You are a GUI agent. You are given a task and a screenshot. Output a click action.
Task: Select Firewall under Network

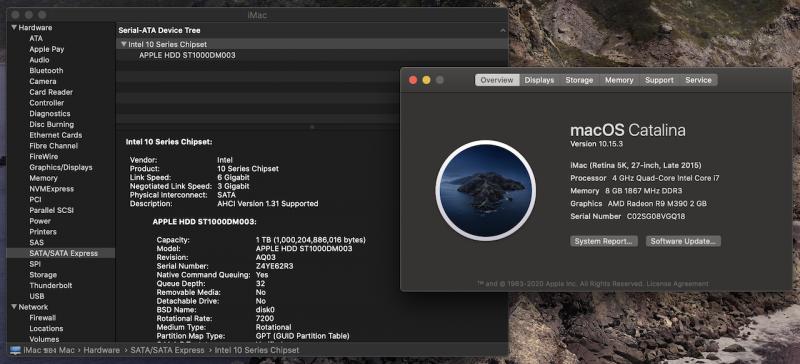(x=42, y=318)
